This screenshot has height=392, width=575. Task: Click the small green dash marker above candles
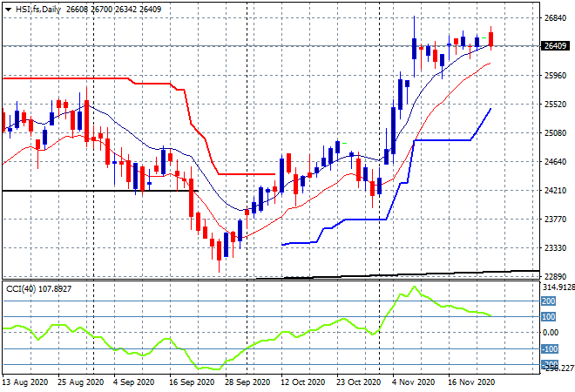(344, 143)
